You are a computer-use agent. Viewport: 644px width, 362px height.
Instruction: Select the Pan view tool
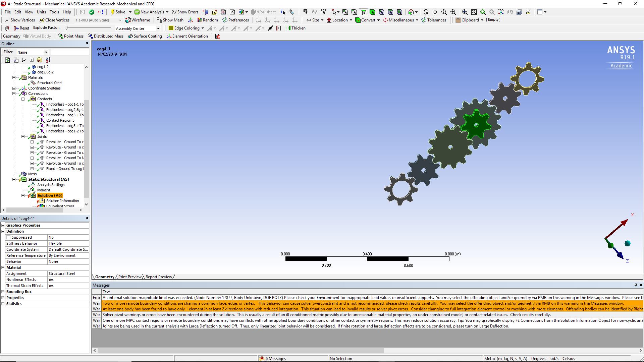pyautogui.click(x=435, y=12)
